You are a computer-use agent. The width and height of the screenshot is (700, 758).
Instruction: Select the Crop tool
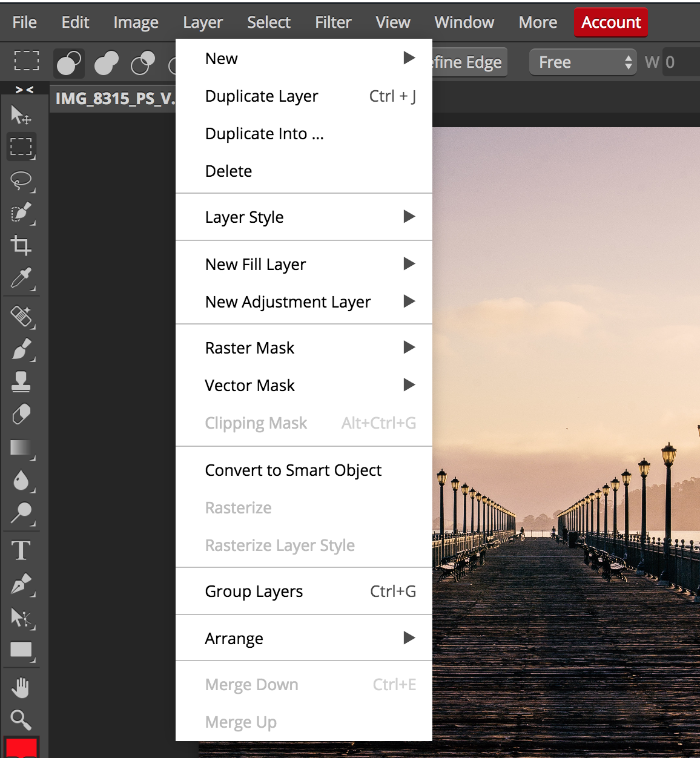coord(21,245)
